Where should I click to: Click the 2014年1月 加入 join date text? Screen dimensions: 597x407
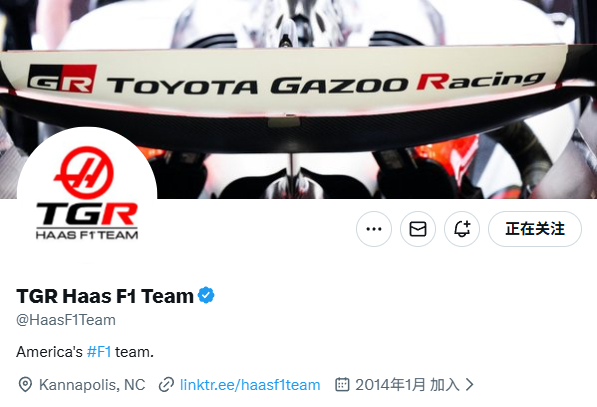407,385
